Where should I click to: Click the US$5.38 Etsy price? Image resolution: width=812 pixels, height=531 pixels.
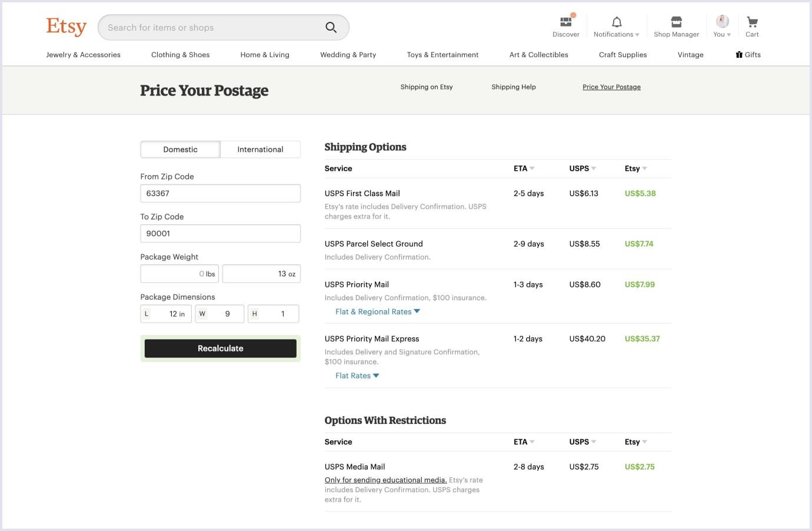(640, 194)
